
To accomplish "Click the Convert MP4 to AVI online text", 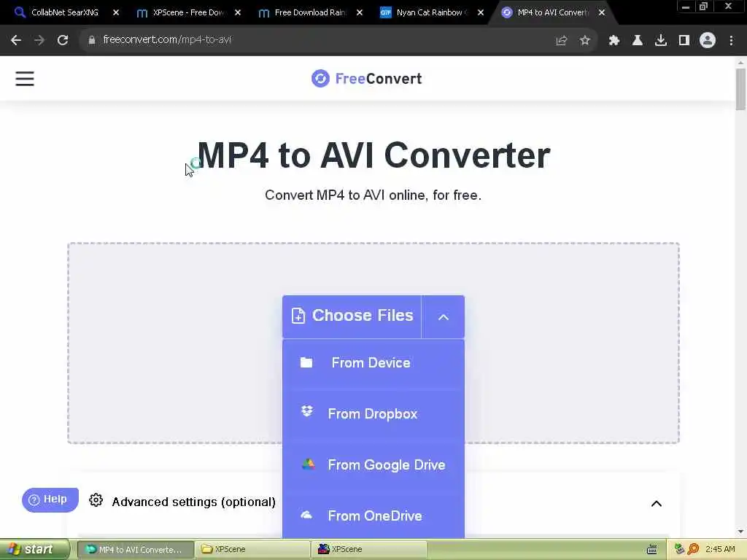I will click(373, 195).
